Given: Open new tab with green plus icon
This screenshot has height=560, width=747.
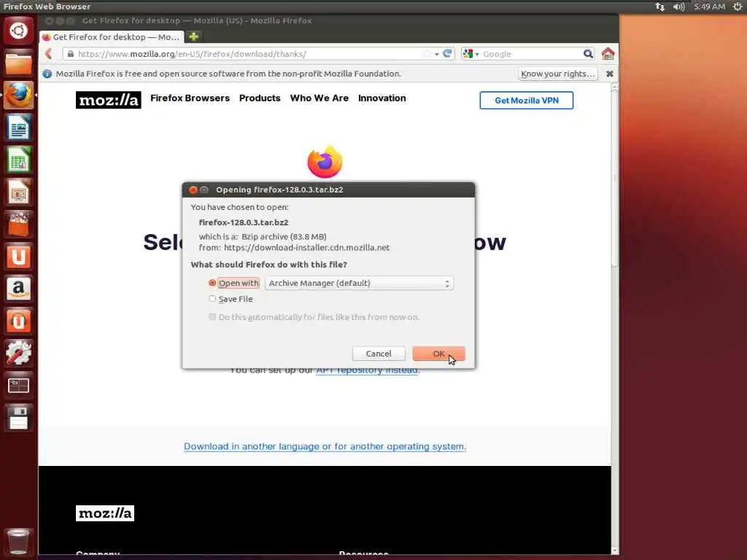Looking at the screenshot, I should 193,36.
